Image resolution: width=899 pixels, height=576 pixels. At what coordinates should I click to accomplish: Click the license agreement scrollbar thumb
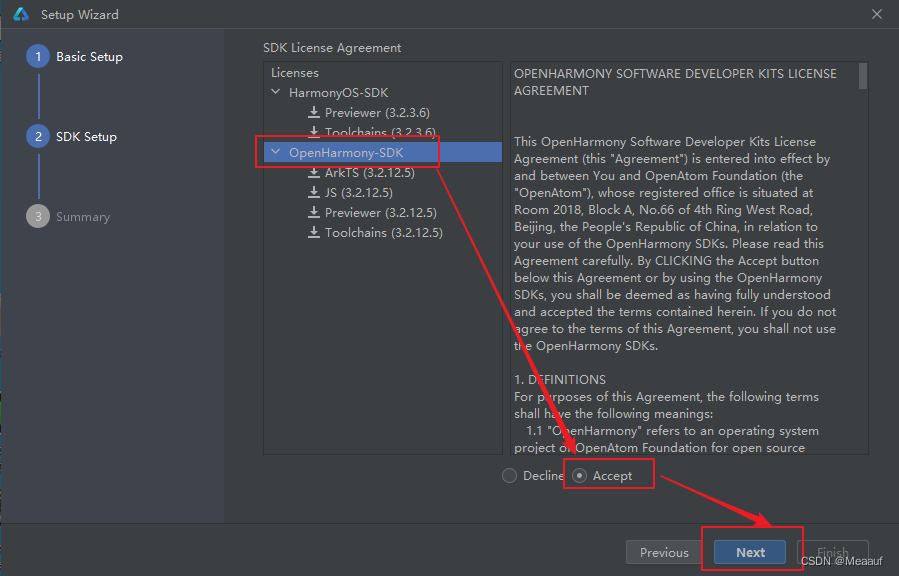[863, 76]
